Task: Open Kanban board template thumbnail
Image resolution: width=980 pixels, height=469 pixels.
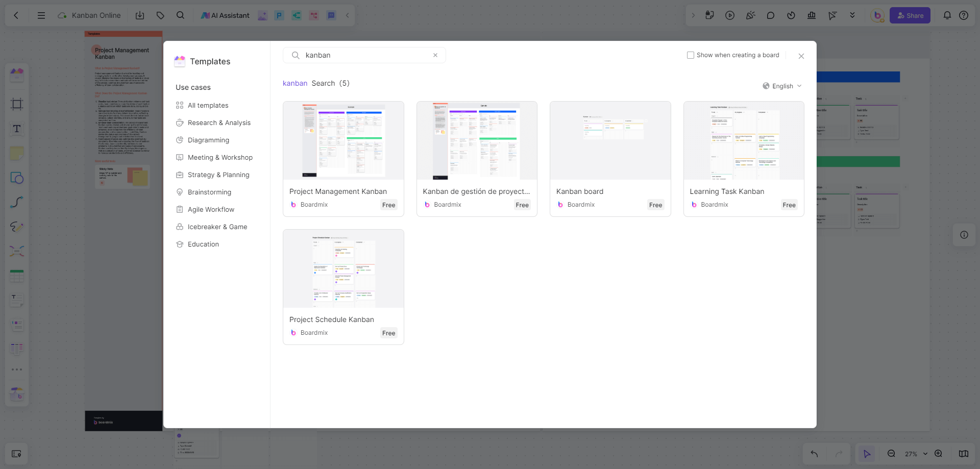Action: (610, 140)
